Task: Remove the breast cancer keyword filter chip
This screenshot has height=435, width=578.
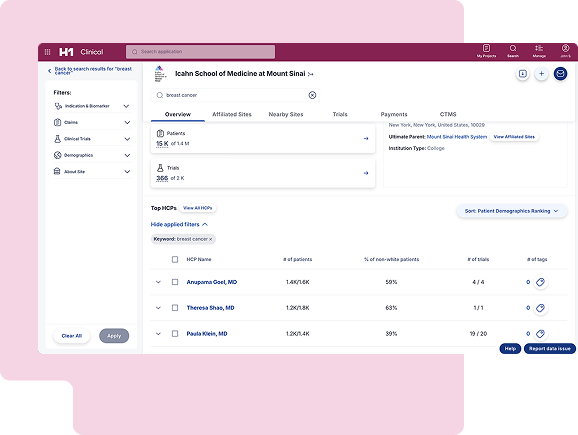Action: pos(210,239)
